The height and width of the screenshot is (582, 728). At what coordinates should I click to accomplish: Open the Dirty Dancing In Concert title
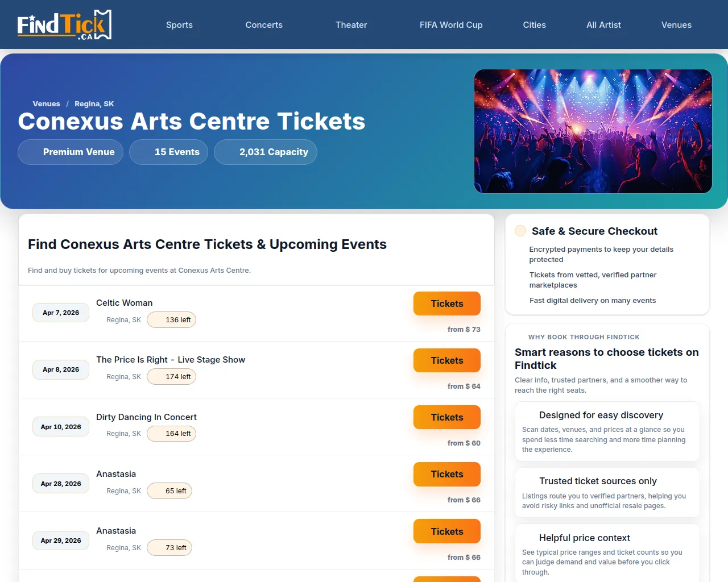click(146, 417)
